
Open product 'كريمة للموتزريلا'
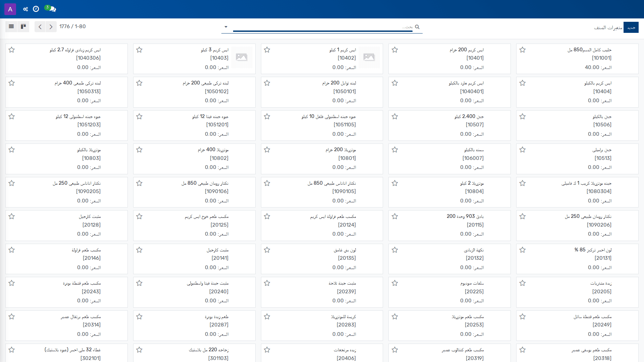pyautogui.click(x=343, y=317)
